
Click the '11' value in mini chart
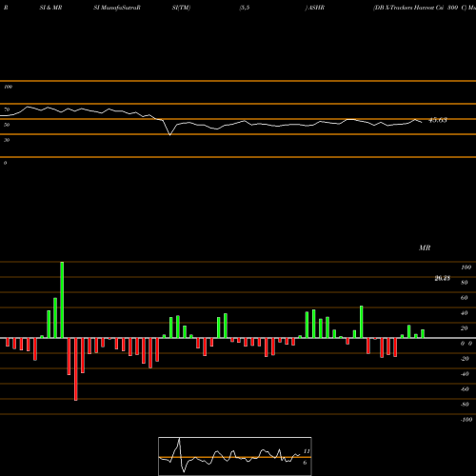pos(307,451)
